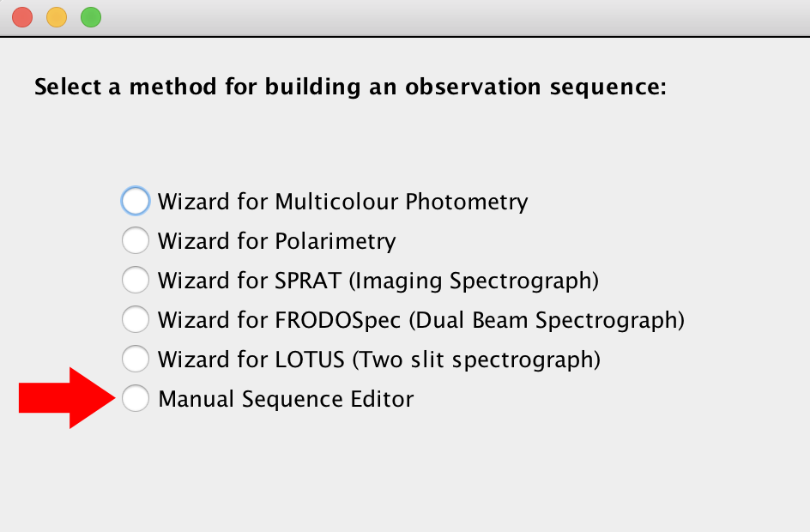The width and height of the screenshot is (810, 532).
Task: Click the '(Two slit spectrograph)' text of LOTUS option
Action: click(x=476, y=360)
